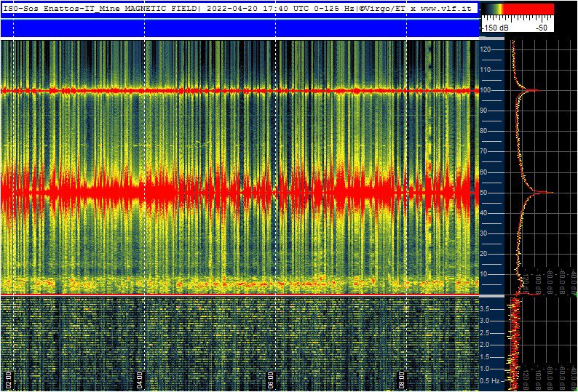Click the color gradient dB scale bar
Screen dimensions: 578x392
tap(516, 9)
